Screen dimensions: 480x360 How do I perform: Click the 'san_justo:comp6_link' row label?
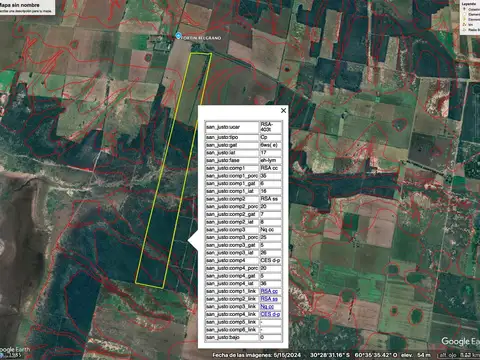(232, 330)
